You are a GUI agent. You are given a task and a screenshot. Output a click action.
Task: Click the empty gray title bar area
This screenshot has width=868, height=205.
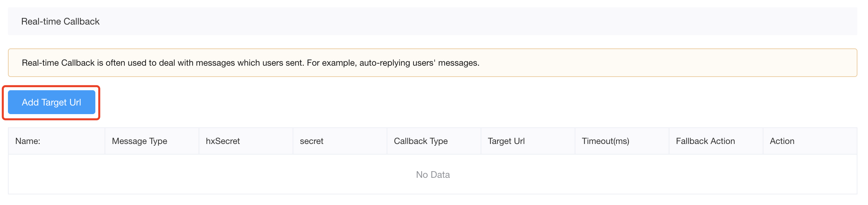(472, 22)
